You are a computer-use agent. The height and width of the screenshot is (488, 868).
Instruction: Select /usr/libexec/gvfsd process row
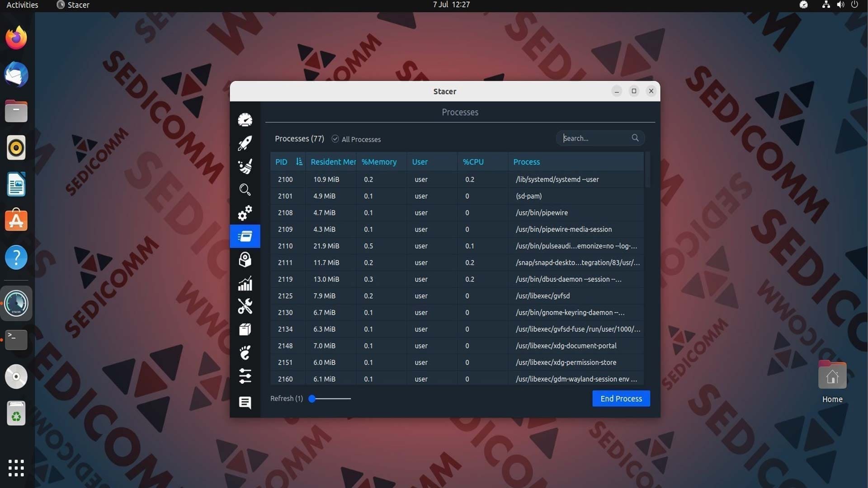point(457,296)
